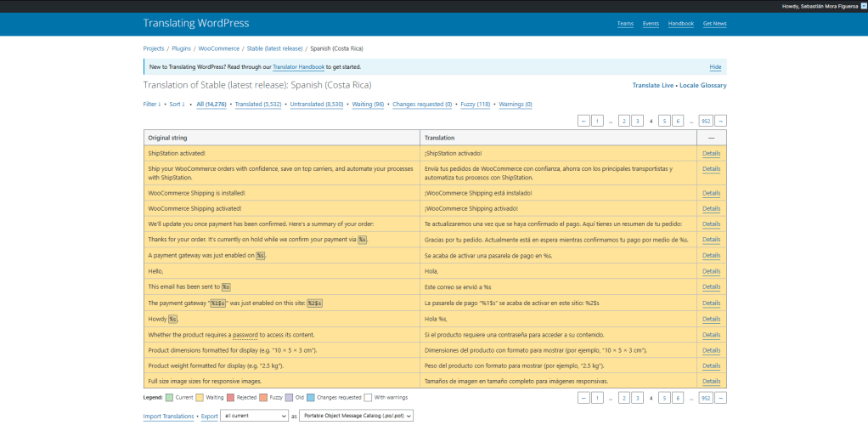Jump to page 952 in top pagination

click(x=705, y=121)
